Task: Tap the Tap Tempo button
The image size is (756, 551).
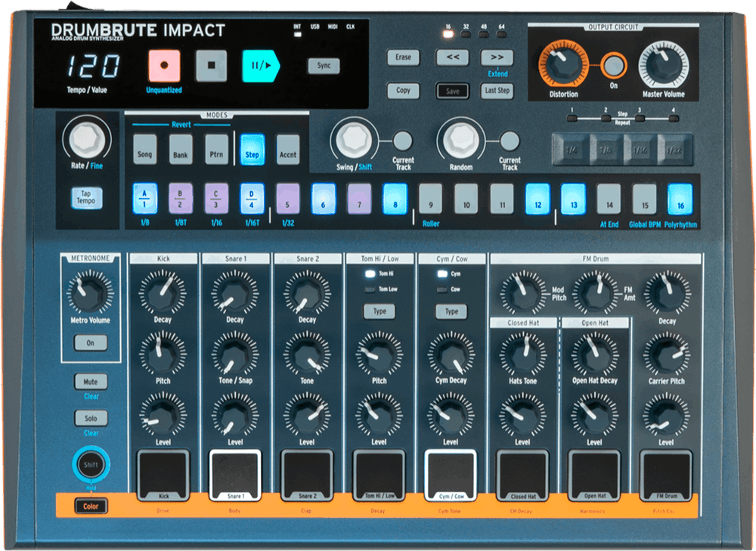Action: (86, 197)
